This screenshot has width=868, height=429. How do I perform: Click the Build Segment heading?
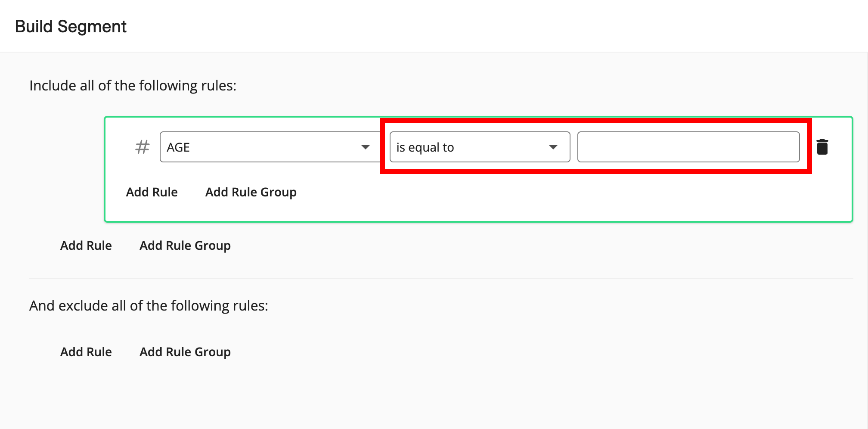(71, 27)
